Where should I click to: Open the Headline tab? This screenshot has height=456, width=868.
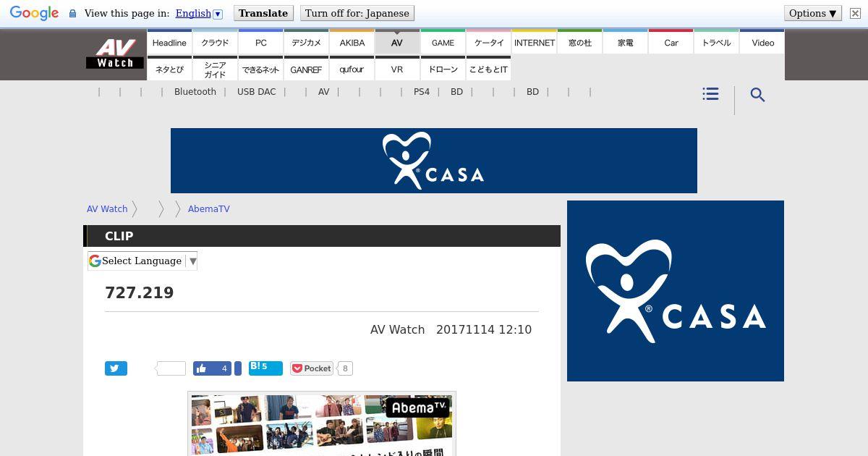pyautogui.click(x=169, y=42)
